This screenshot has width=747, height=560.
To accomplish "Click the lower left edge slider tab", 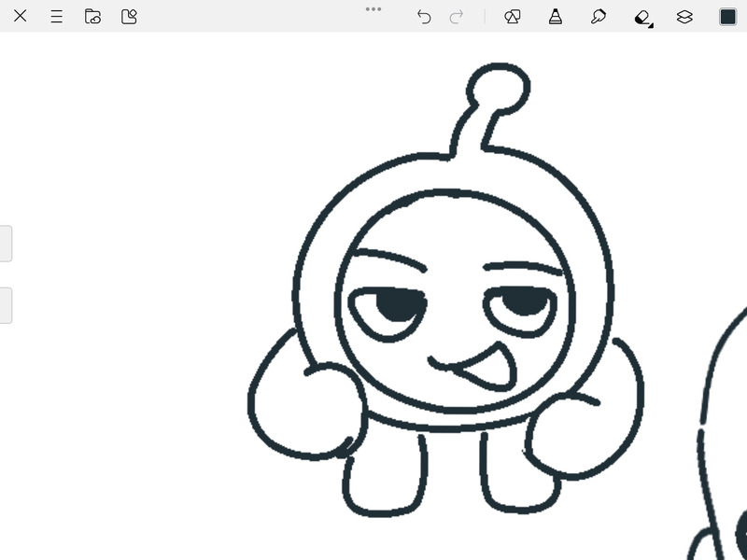I will 6,305.
